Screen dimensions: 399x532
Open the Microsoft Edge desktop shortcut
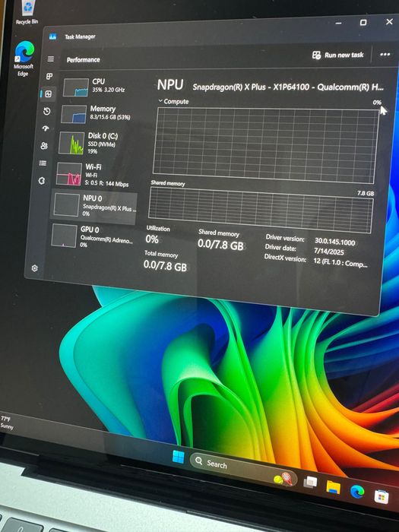click(24, 59)
